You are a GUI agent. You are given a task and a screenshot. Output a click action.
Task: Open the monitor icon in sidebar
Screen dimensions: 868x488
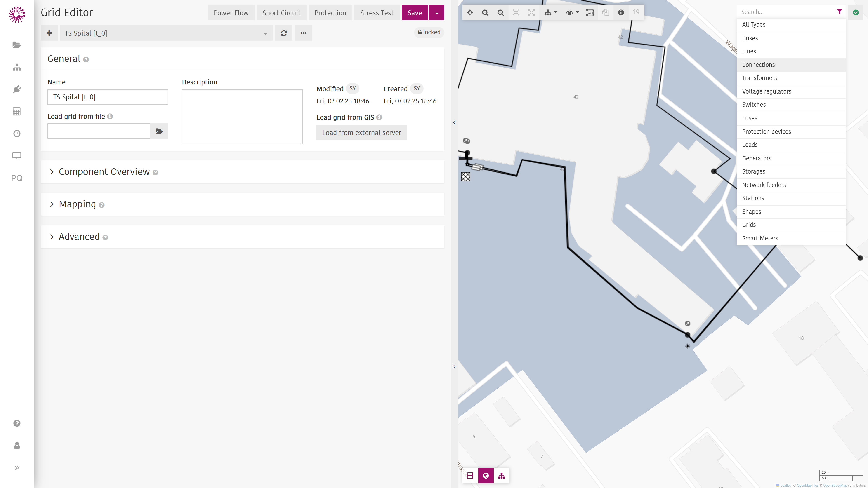17,156
